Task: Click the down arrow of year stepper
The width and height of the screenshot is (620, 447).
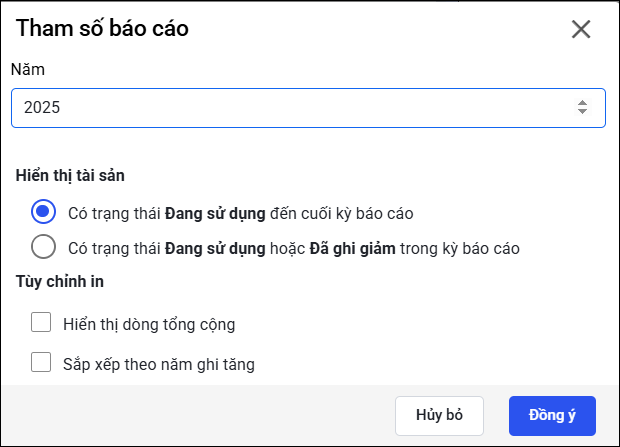Action: point(582,113)
